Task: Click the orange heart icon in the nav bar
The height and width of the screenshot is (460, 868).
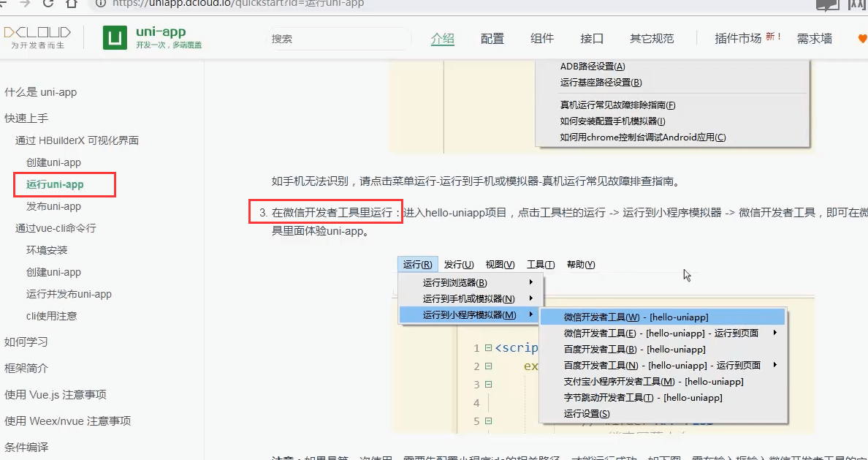Action: tap(862, 39)
